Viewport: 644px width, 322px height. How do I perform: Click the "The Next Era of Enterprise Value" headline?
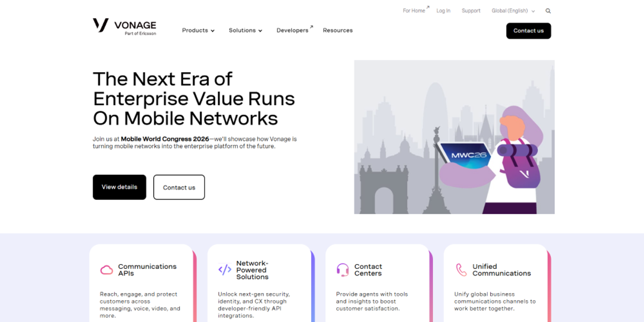194,99
